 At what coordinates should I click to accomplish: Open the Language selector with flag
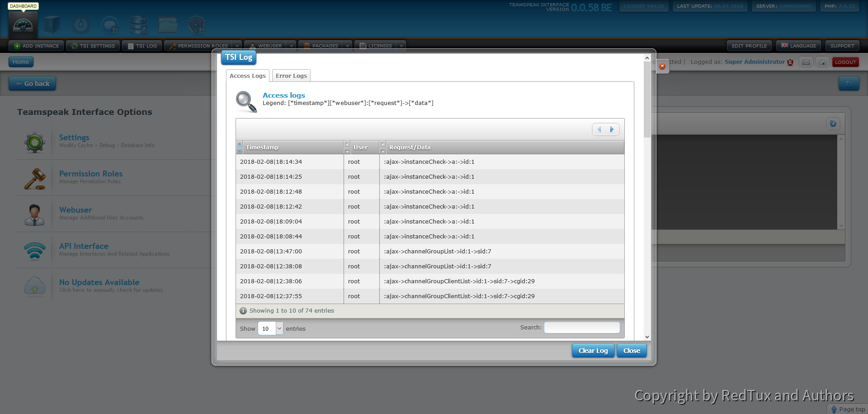pos(799,46)
